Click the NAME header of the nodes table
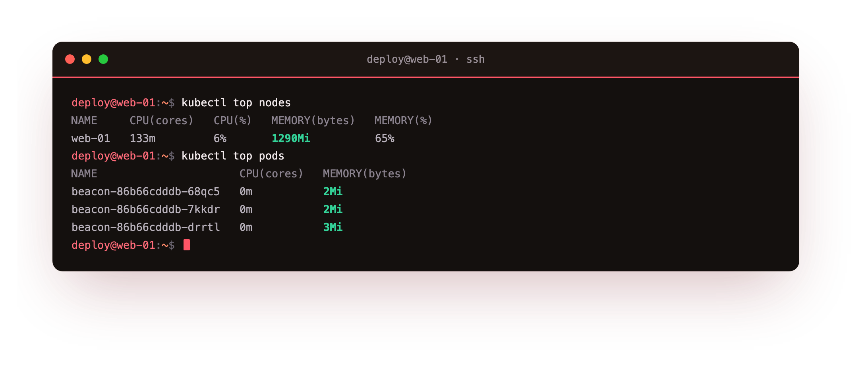Screen dimensions: 868x367 [84, 121]
